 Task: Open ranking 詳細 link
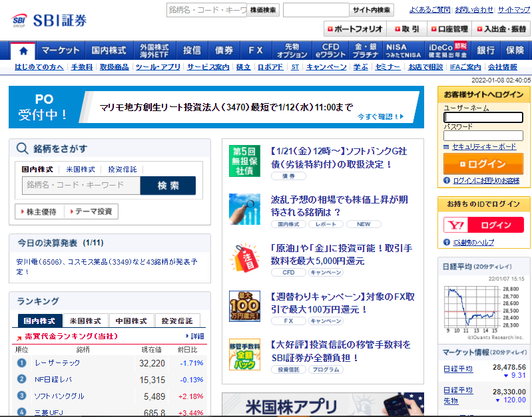(195, 337)
